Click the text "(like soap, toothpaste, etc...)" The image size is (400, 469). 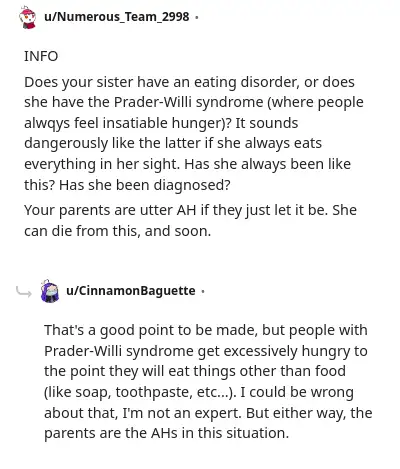140,392
